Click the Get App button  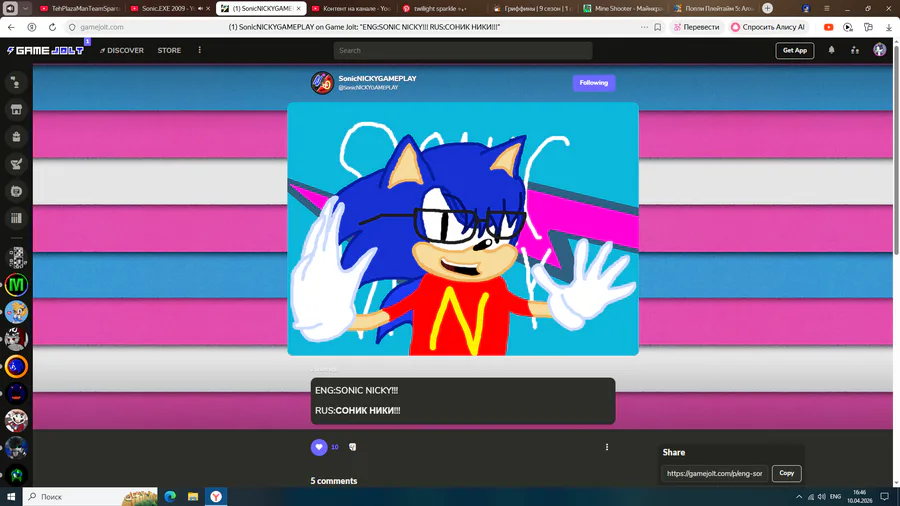[x=794, y=50]
